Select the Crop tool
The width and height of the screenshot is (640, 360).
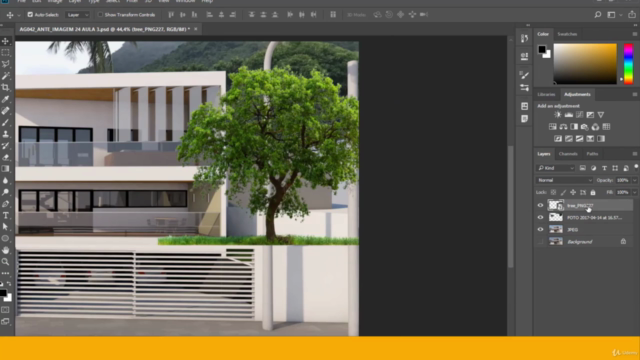[x=5, y=87]
